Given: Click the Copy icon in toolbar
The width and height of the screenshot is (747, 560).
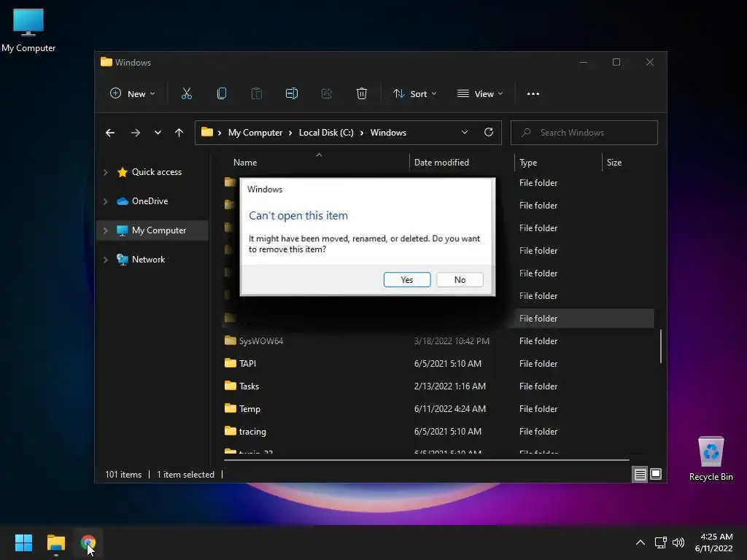Looking at the screenshot, I should (222, 94).
